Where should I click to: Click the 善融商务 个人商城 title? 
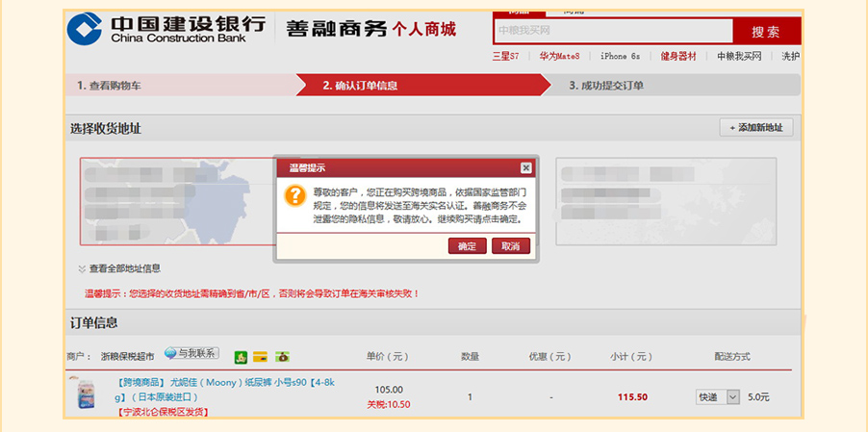pyautogui.click(x=370, y=29)
